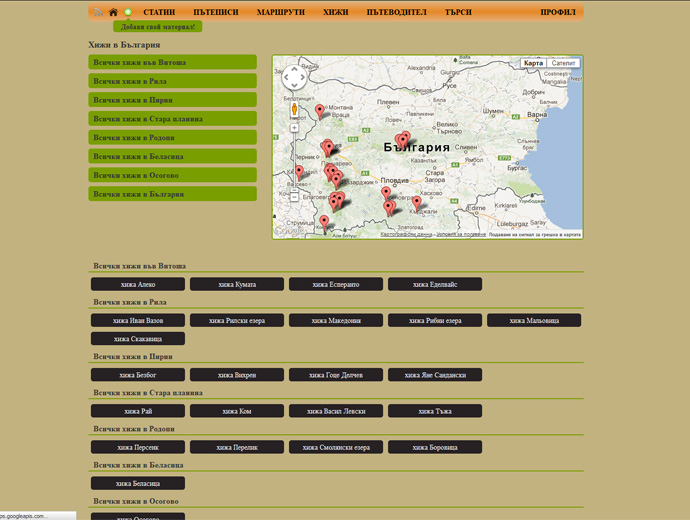Open the ПЪТЕПИСИ menu

pyautogui.click(x=216, y=12)
